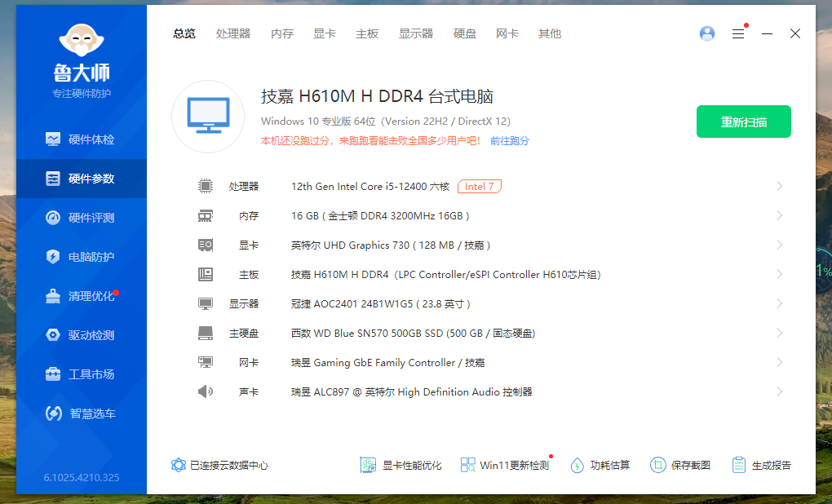
Task: Click the 声卡 speaker icon
Action: (x=206, y=391)
